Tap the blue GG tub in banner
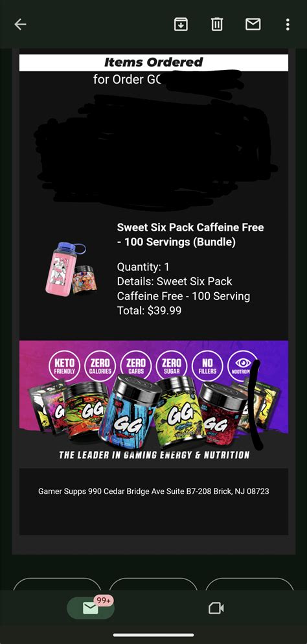Image resolution: width=307 pixels, height=644 pixels. pyautogui.click(x=130, y=411)
